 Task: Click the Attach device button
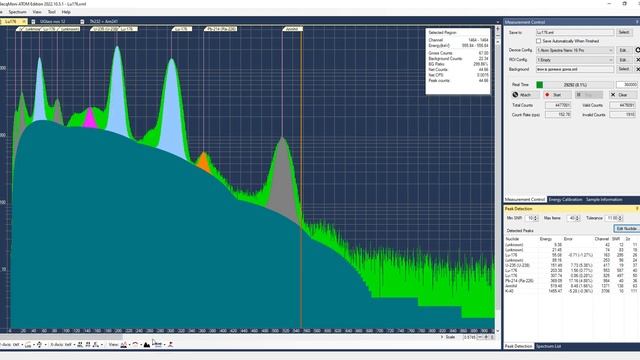point(525,95)
